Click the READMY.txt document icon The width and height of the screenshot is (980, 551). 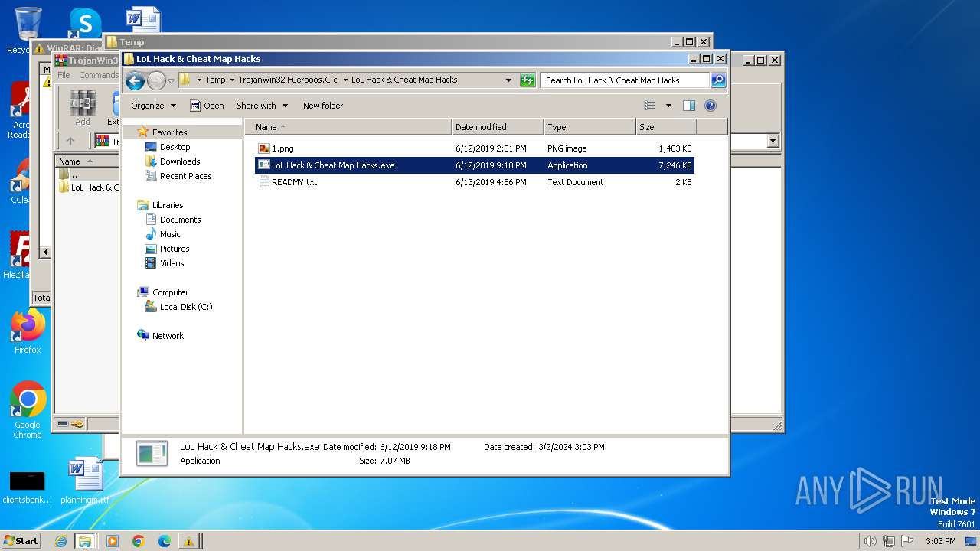(x=264, y=182)
